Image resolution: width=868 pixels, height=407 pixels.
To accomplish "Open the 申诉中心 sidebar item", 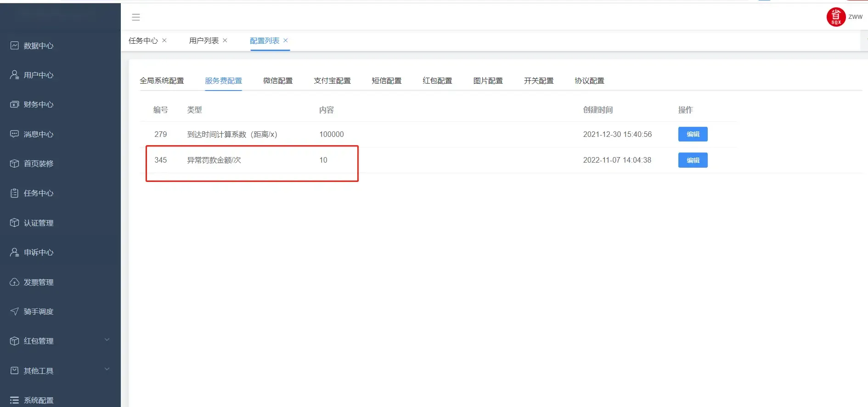I will coord(39,252).
